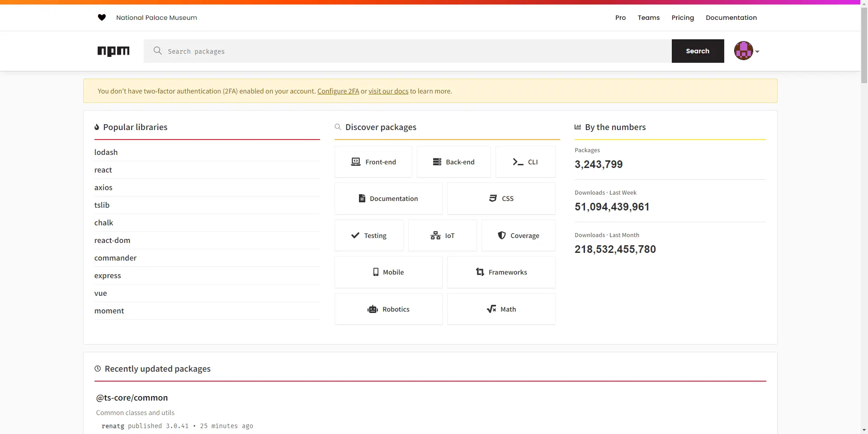Click the Testing checkmark icon
The height and width of the screenshot is (434, 868).
pyautogui.click(x=355, y=235)
